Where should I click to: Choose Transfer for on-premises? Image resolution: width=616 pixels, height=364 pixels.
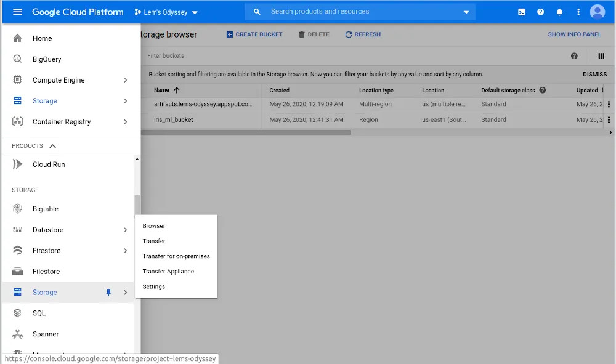pos(176,256)
